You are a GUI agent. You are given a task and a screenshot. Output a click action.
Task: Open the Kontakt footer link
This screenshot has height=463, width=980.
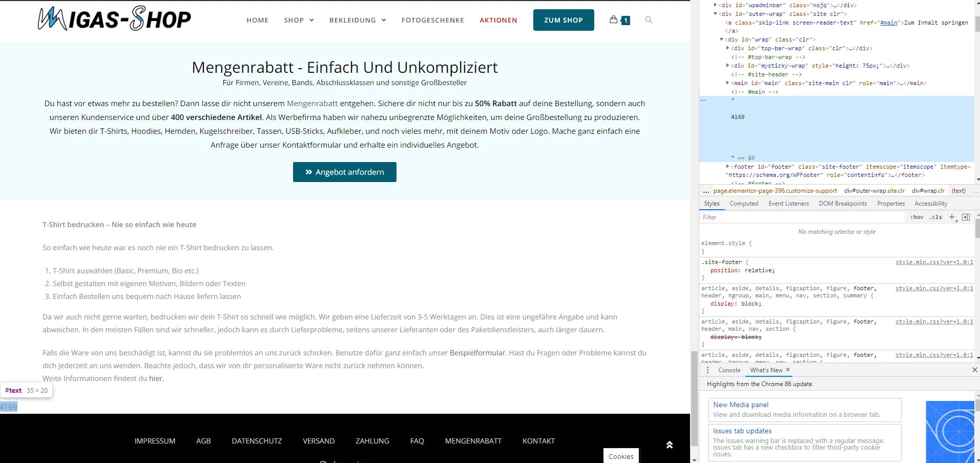539,441
